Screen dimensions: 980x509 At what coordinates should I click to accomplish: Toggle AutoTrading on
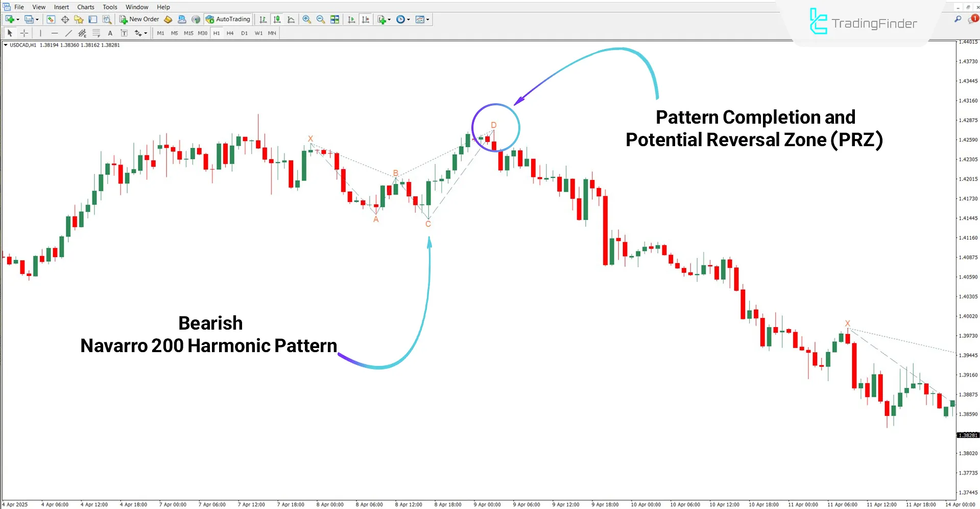click(227, 19)
